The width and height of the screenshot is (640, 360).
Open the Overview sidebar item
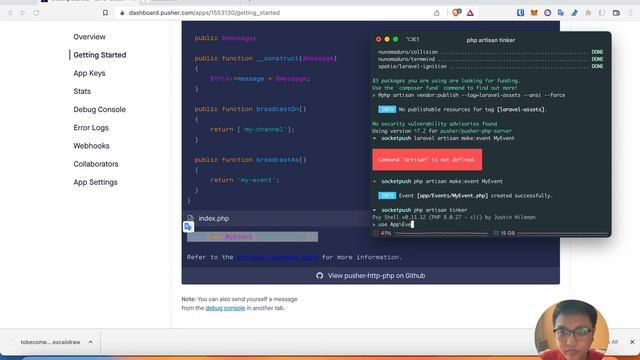pyautogui.click(x=89, y=37)
